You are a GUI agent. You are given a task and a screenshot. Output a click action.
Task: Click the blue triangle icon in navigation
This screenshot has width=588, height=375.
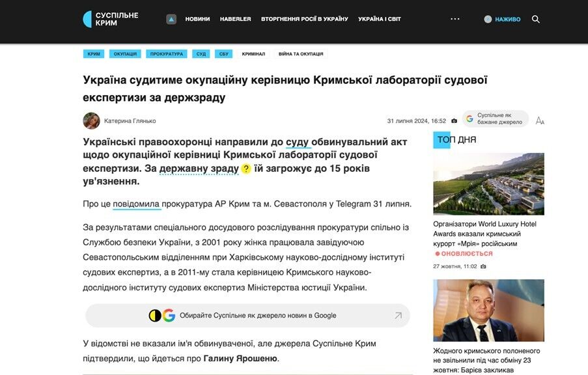pos(171,19)
